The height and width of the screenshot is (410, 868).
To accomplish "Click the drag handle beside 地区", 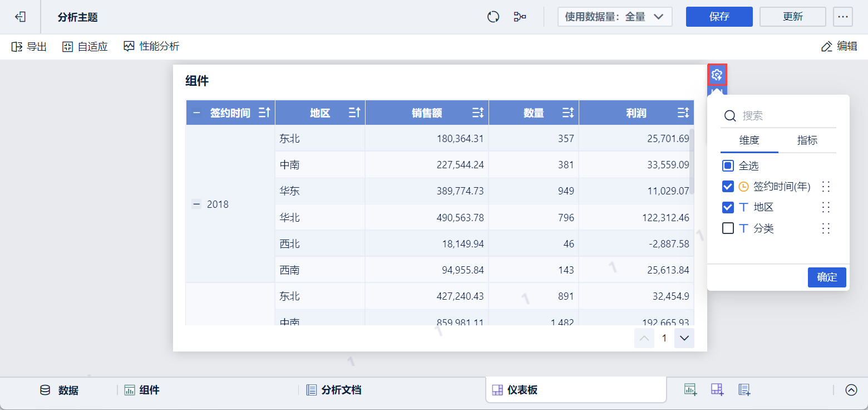I will click(826, 207).
